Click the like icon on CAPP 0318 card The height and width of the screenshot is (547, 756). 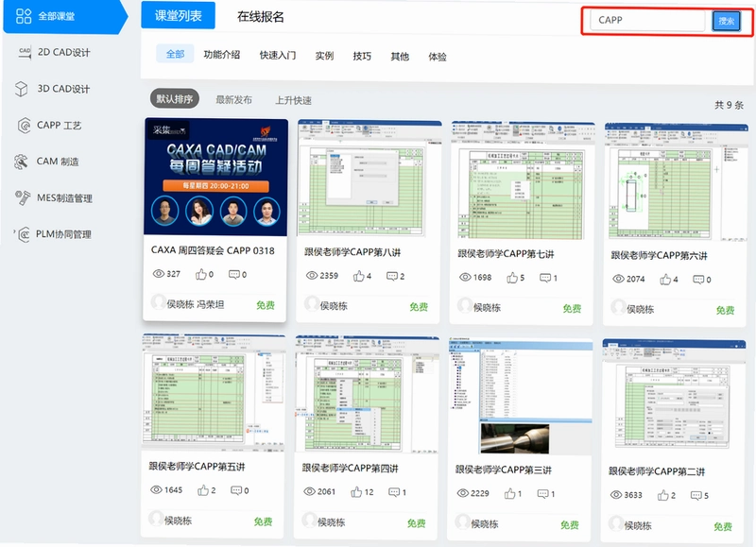tap(200, 274)
